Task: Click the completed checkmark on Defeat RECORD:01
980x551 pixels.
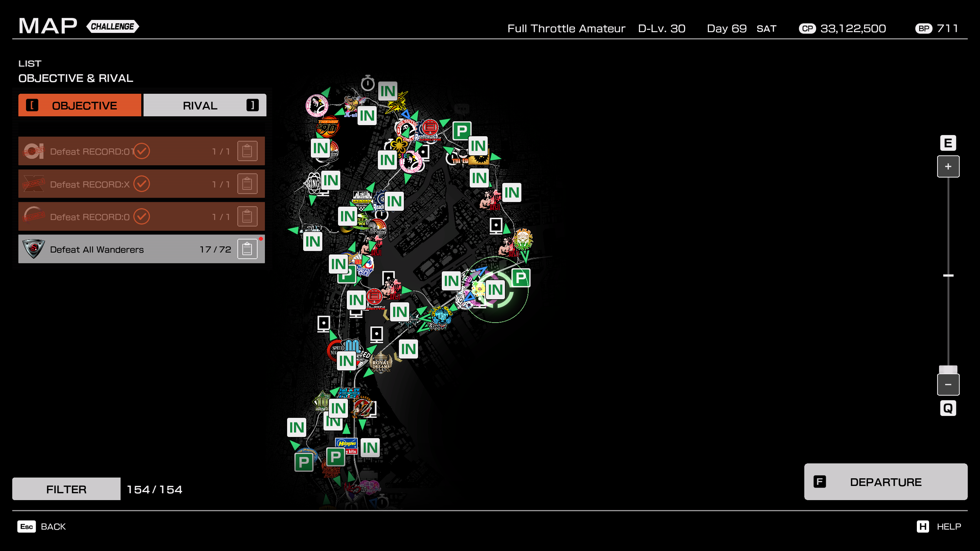Action: coord(142,151)
